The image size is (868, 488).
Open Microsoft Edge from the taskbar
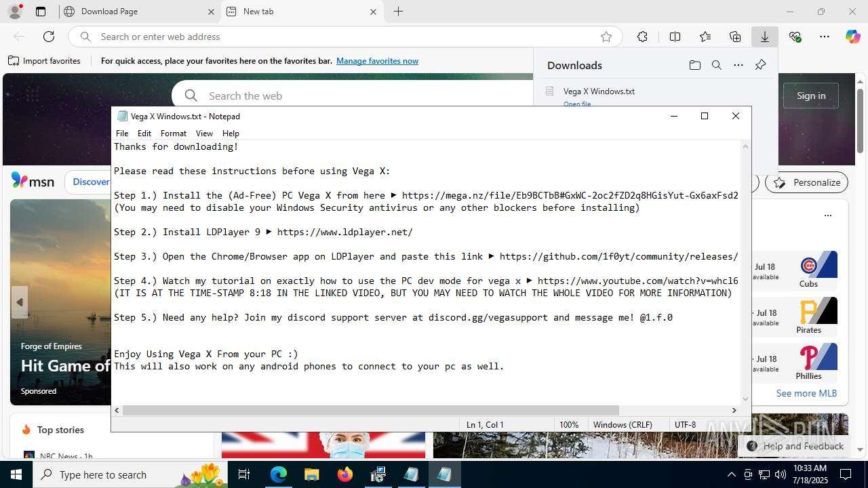tap(279, 474)
